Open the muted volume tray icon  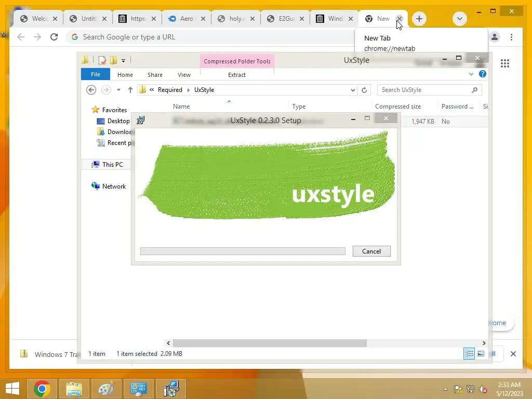[x=483, y=389]
